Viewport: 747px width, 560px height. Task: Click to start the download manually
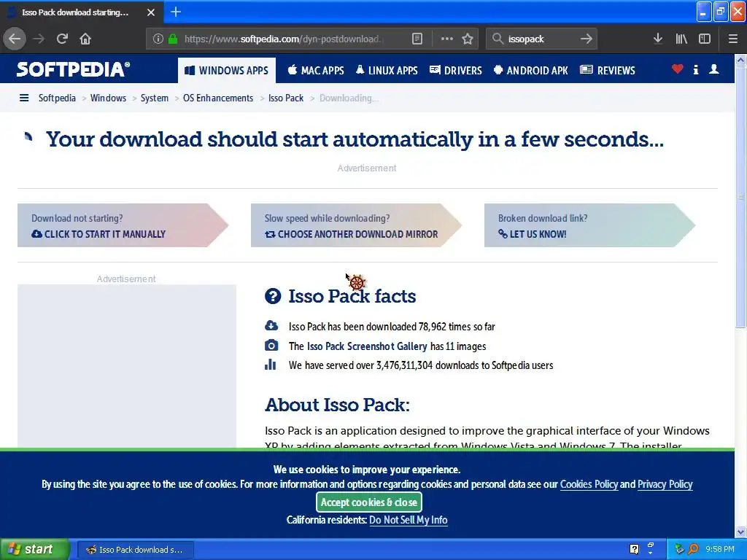123,225
